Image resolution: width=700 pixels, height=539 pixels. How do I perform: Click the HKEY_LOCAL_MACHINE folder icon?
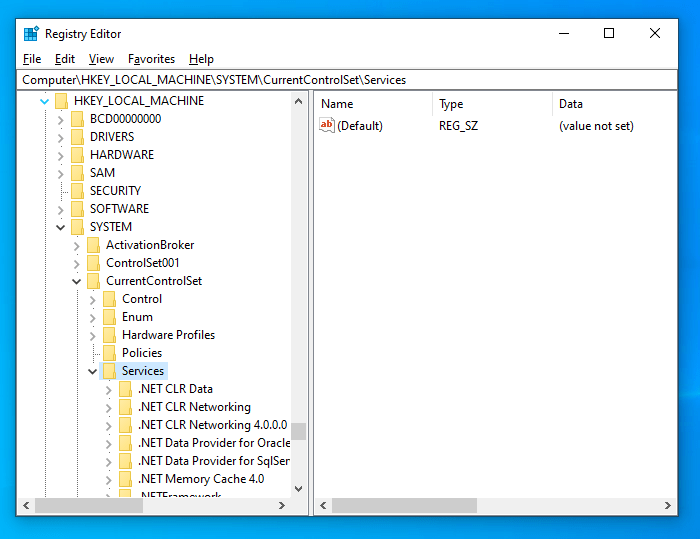coord(61,101)
